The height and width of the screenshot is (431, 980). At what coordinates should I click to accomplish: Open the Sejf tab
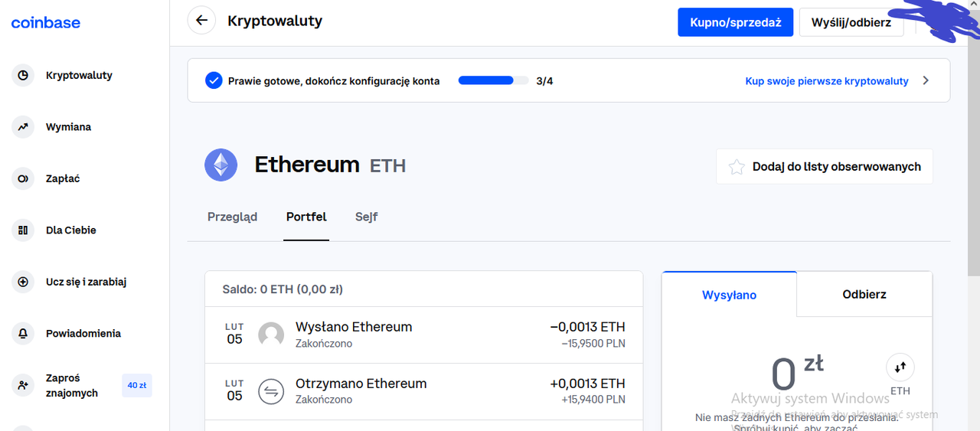click(x=366, y=217)
